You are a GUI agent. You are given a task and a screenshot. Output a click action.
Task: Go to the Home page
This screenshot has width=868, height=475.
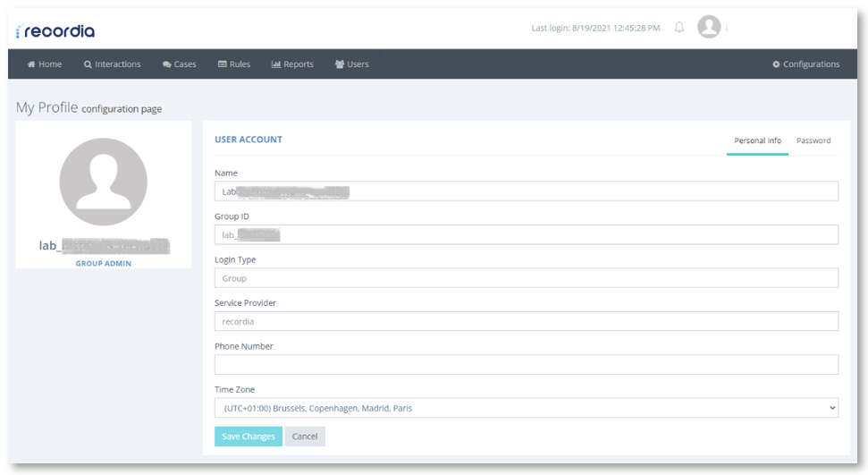(45, 64)
